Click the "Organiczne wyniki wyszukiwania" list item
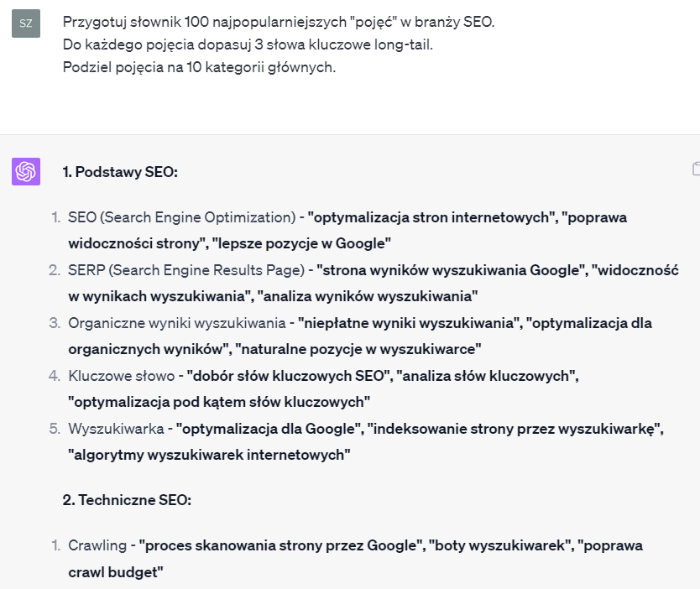The width and height of the screenshot is (700, 589). coord(177,323)
